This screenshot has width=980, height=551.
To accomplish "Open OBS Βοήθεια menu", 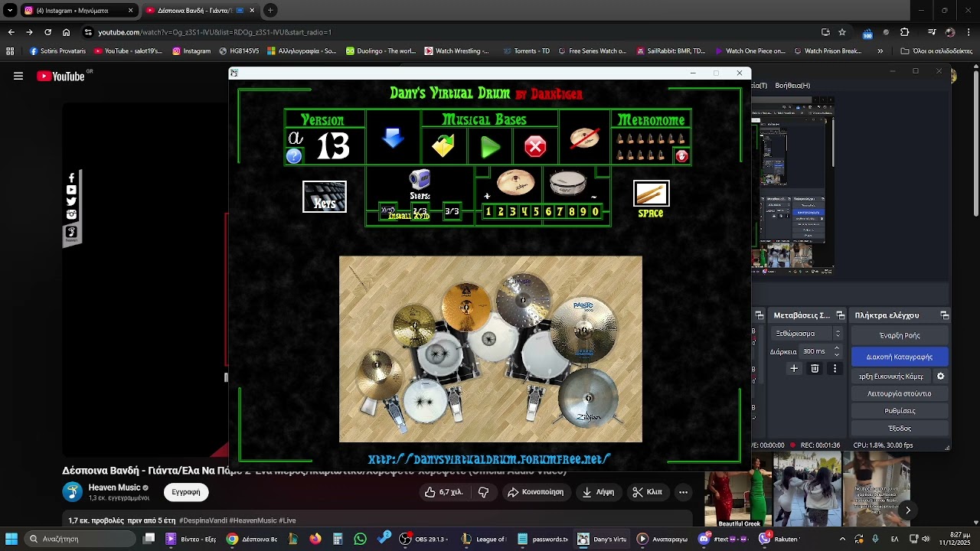I will [x=792, y=86].
